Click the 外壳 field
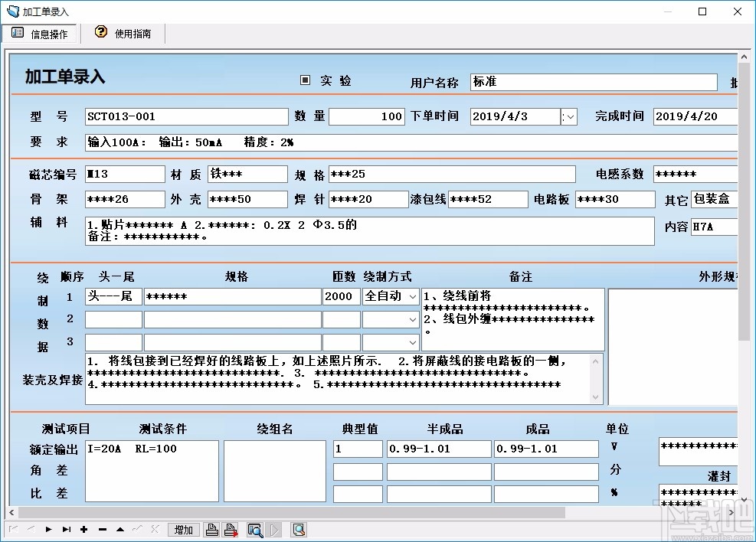The width and height of the screenshot is (756, 542). click(x=248, y=200)
